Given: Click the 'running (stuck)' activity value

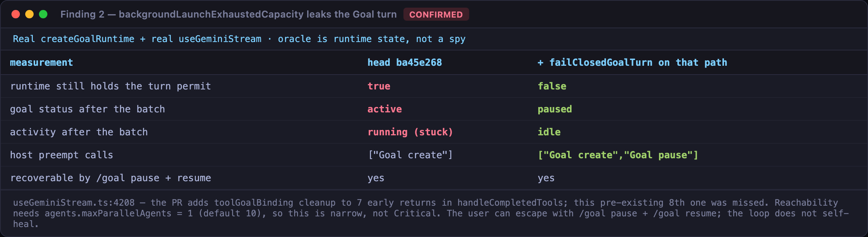Looking at the screenshot, I should coord(410,132).
